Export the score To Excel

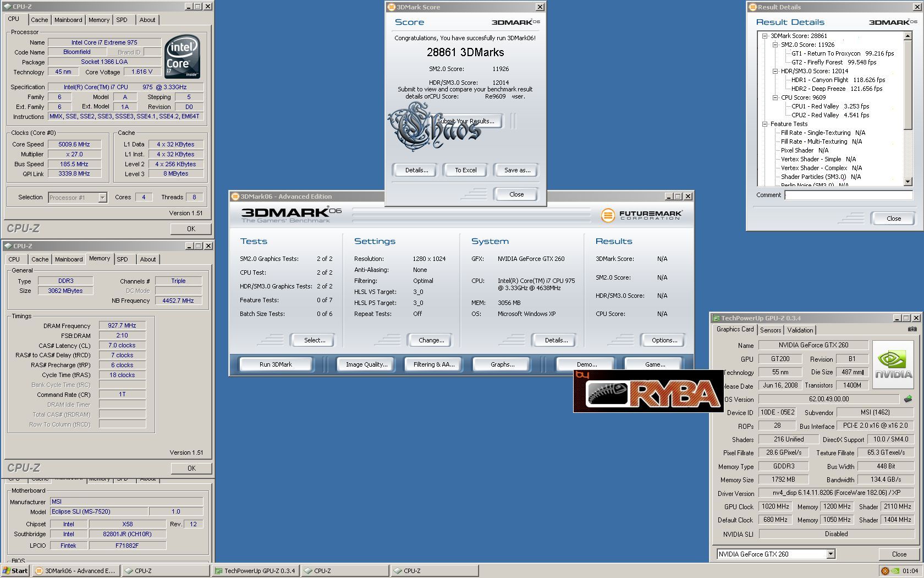click(x=465, y=170)
